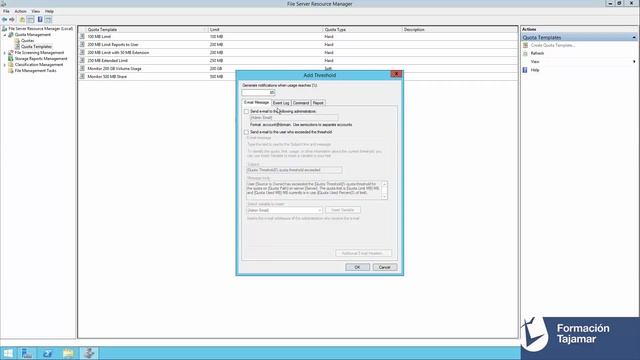Click the Storage Reports Management node icon
This screenshot has width=640, height=360.
point(11,59)
